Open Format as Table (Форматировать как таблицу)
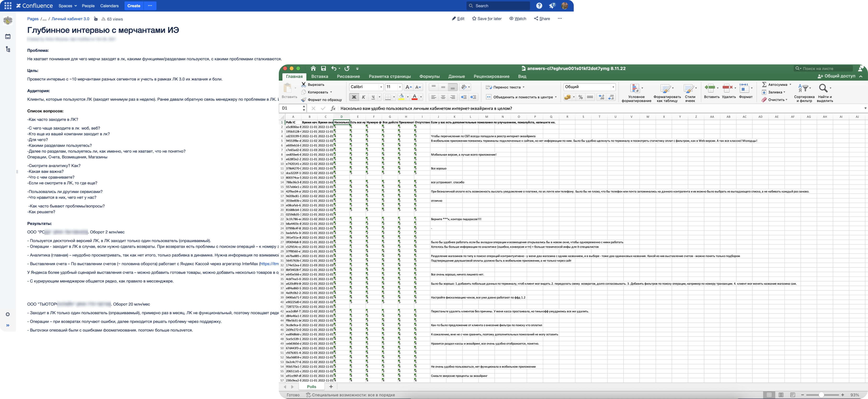This screenshot has height=399, width=868. [667, 93]
